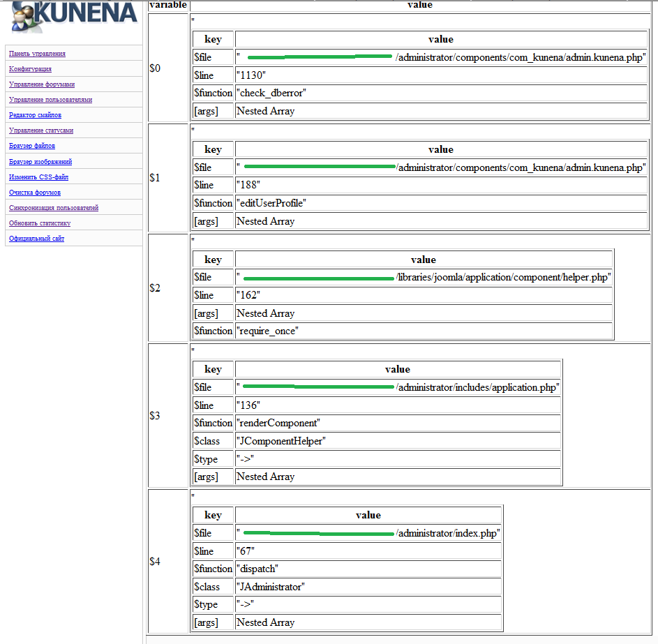
Task: Open Управление форумами page
Action: tap(42, 84)
